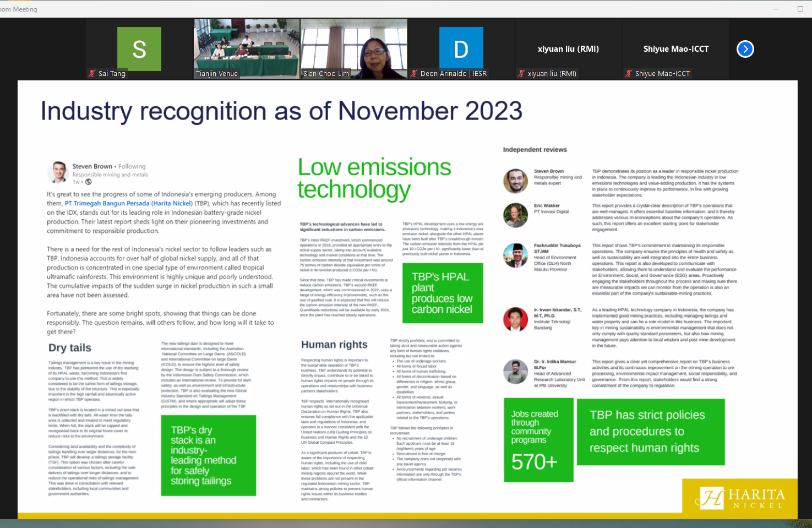
Task: Minimize the Zoom Meeting window
Action: tap(776, 9)
